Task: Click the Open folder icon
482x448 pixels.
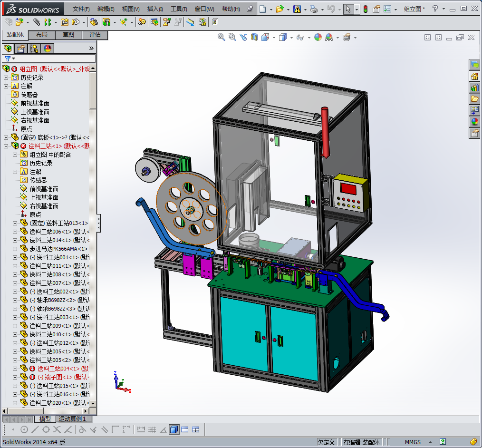Action: (280, 9)
